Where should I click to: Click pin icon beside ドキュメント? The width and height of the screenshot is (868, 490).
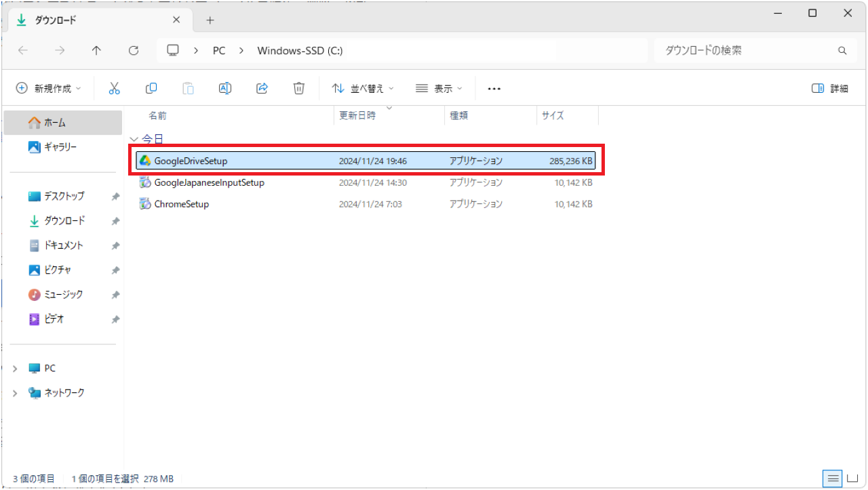115,245
